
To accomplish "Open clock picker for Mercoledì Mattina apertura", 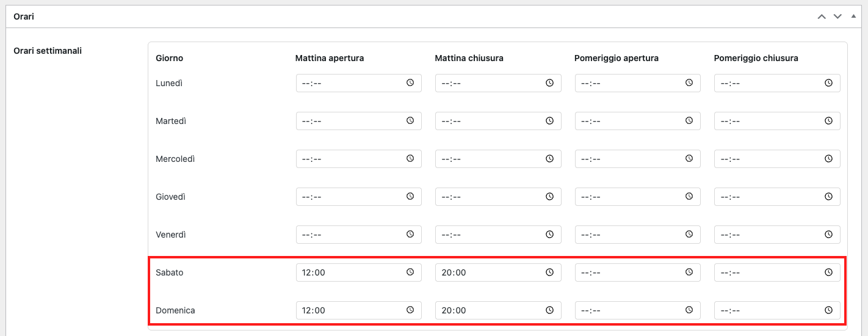I will point(410,159).
